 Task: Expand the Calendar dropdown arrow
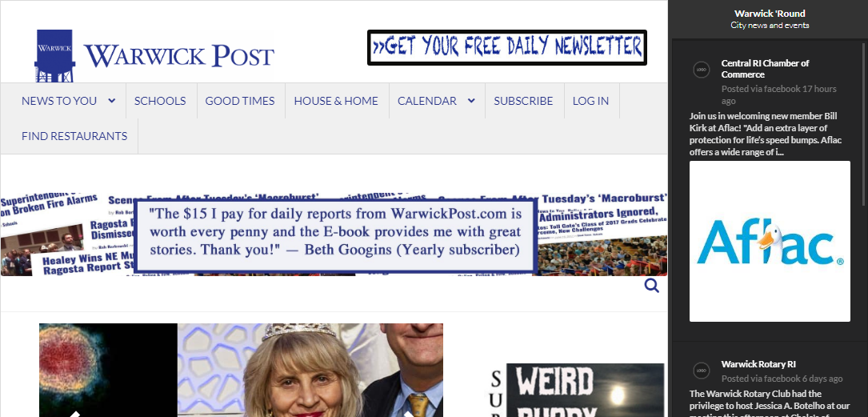click(471, 101)
